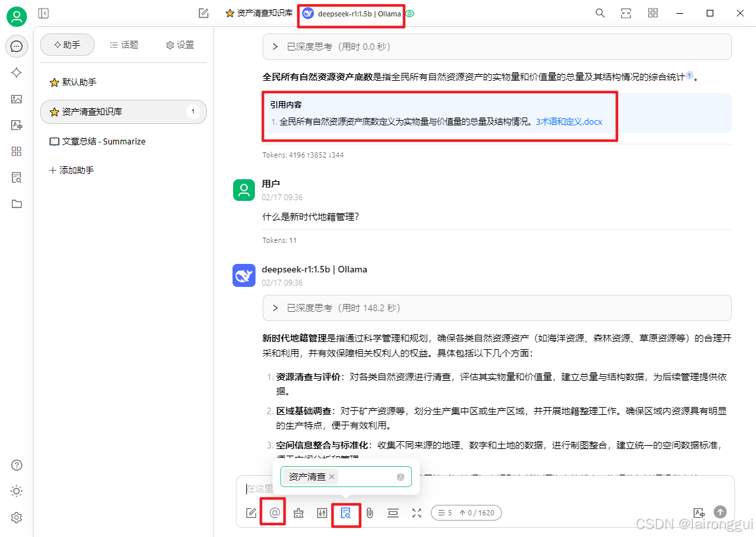The height and width of the screenshot is (537, 756).
Task: Open the user avatar in sidebar top
Action: pos(16,16)
